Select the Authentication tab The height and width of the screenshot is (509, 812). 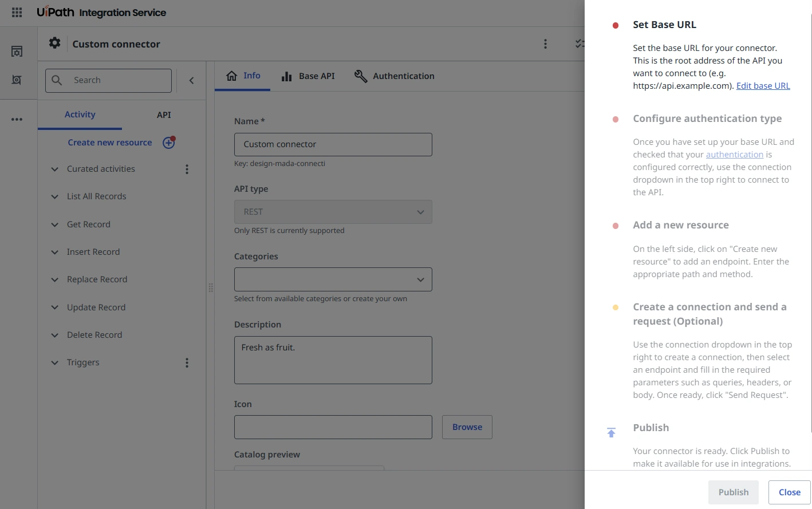(x=394, y=76)
